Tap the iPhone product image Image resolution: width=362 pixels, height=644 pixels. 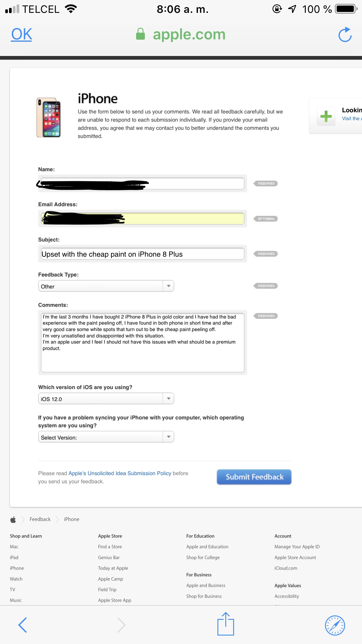pyautogui.click(x=49, y=118)
